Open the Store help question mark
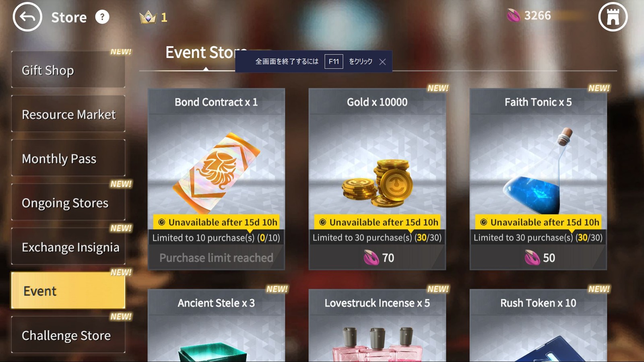This screenshot has width=644, height=362. click(x=102, y=17)
